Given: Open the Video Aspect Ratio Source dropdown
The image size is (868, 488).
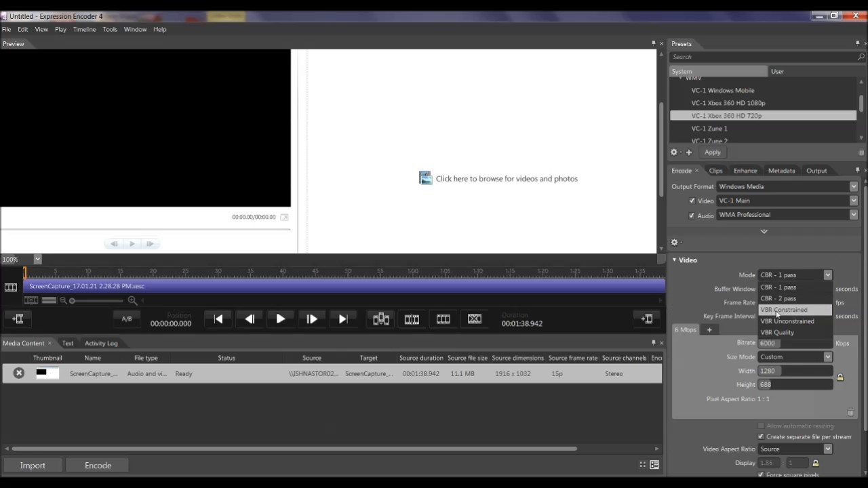Looking at the screenshot, I should click(795, 449).
